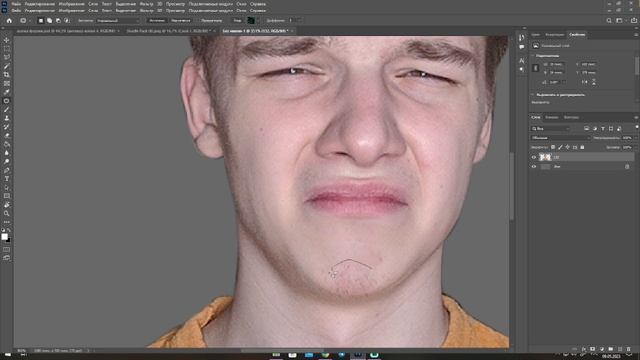Image resolution: width=640 pixels, height=360 pixels.
Task: Click the flip horizontal button in Properties
Action: [585, 82]
